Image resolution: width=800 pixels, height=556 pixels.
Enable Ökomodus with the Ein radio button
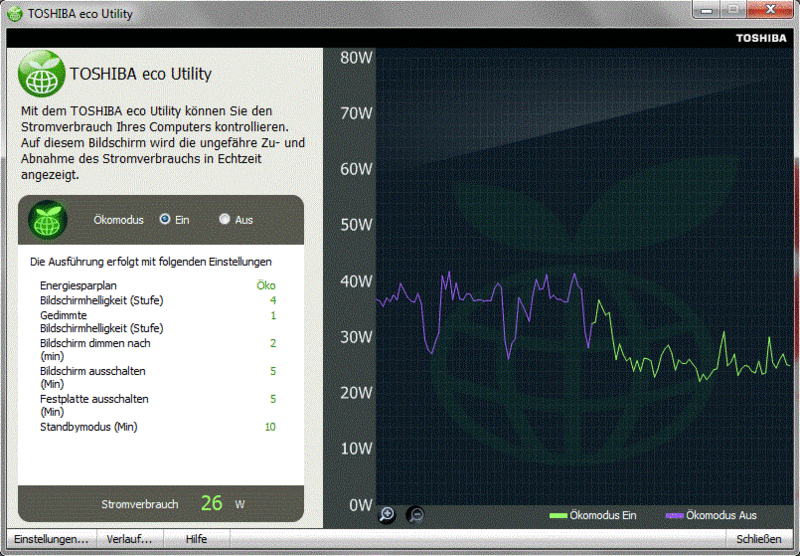[165, 219]
